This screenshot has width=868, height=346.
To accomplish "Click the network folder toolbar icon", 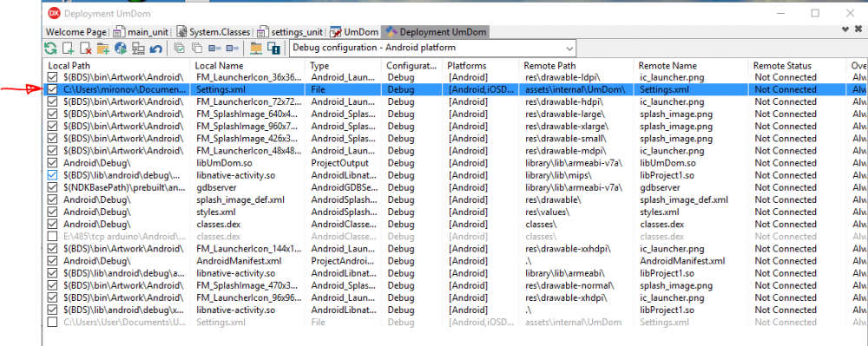I will 256,49.
